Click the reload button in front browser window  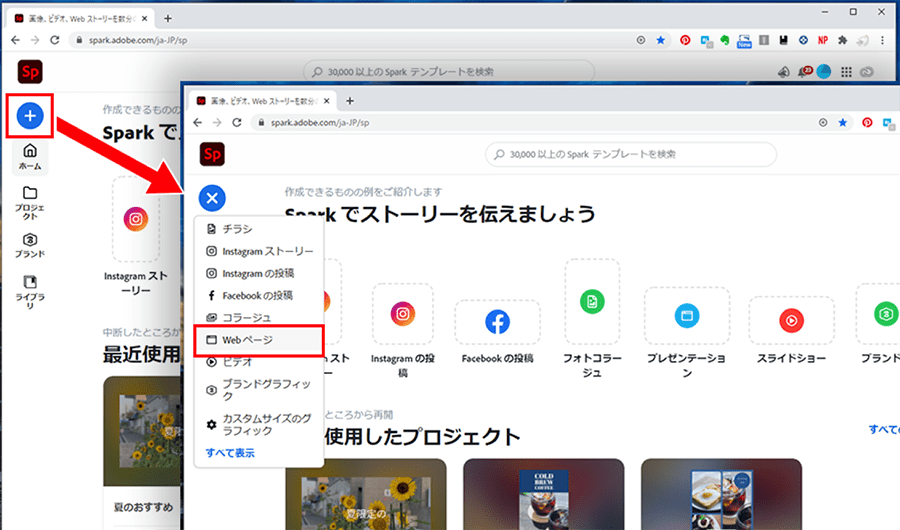point(236,122)
